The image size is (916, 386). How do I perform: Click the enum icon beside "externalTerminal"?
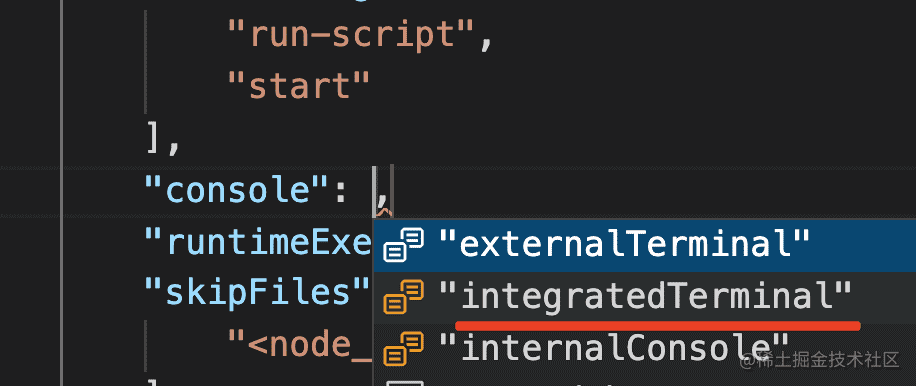[x=403, y=245]
